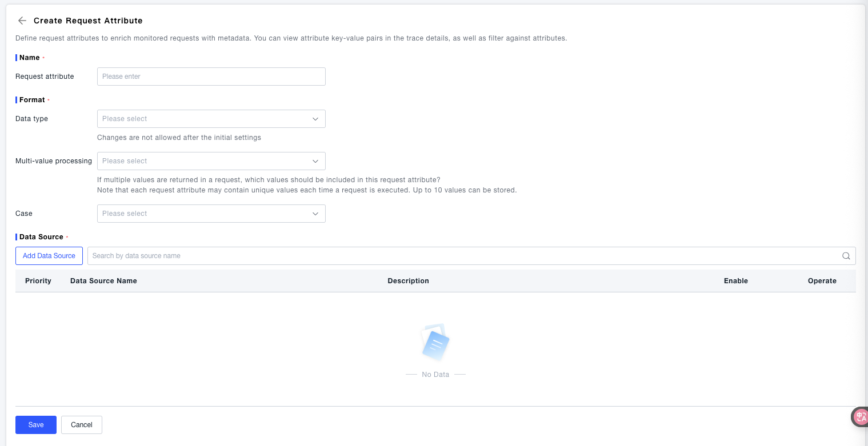Open the floating translate icon
Screen dimensions: 868x446
coord(860,417)
